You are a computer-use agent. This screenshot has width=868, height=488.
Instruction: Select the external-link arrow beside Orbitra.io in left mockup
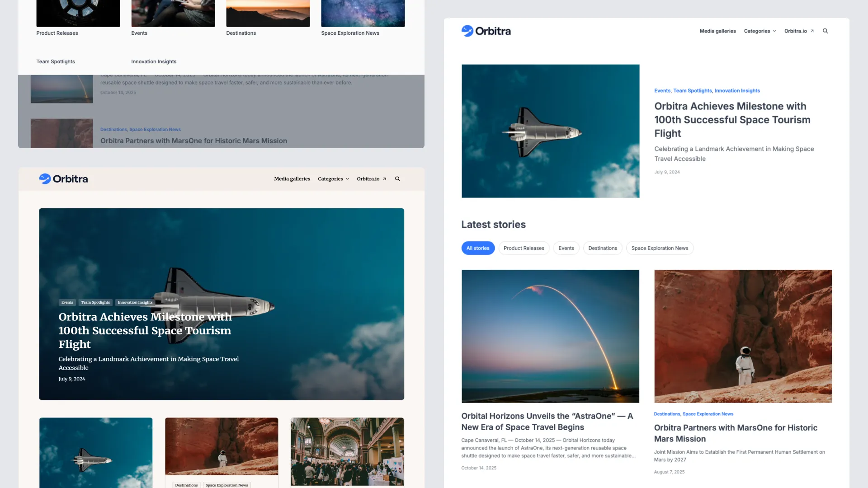coord(385,178)
